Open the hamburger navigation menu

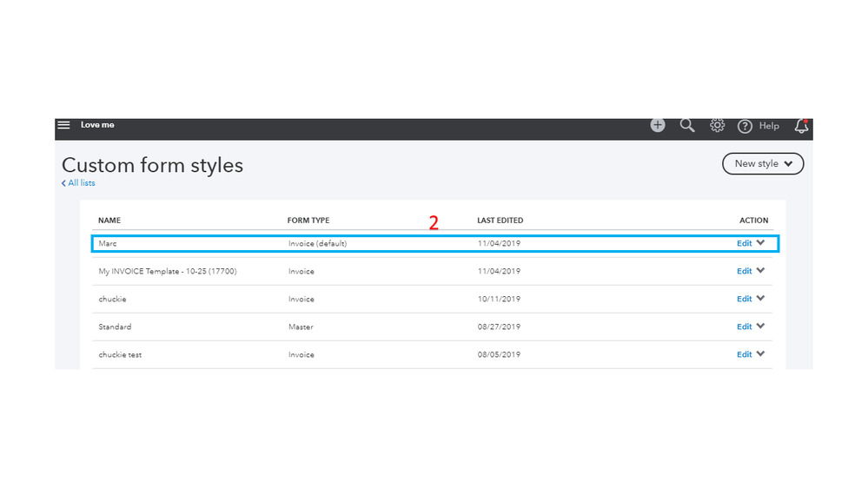[63, 125]
